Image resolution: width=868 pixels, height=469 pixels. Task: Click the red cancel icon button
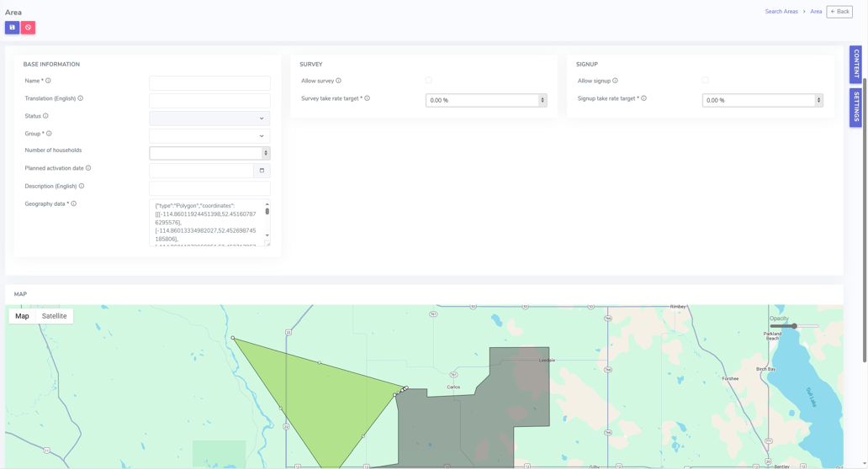point(28,28)
